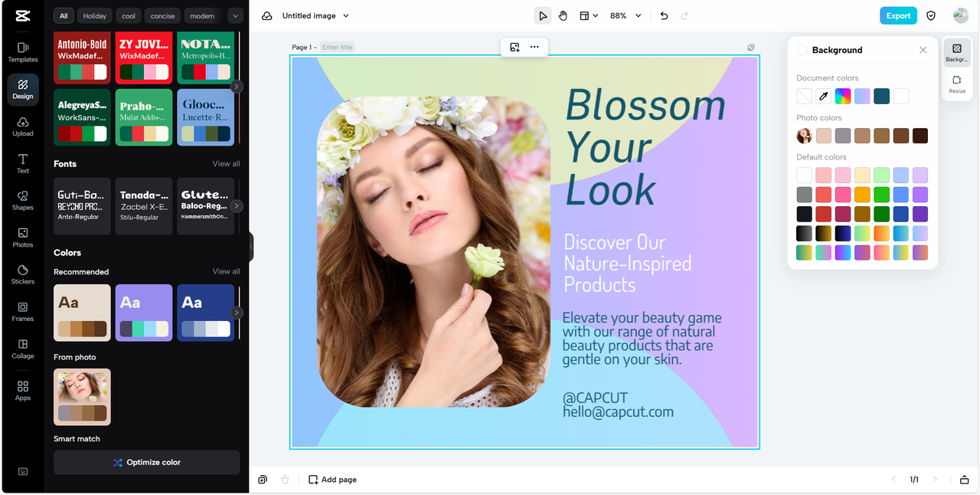Open the Collage panel
Viewport: 980px width, 495px height.
tap(23, 349)
